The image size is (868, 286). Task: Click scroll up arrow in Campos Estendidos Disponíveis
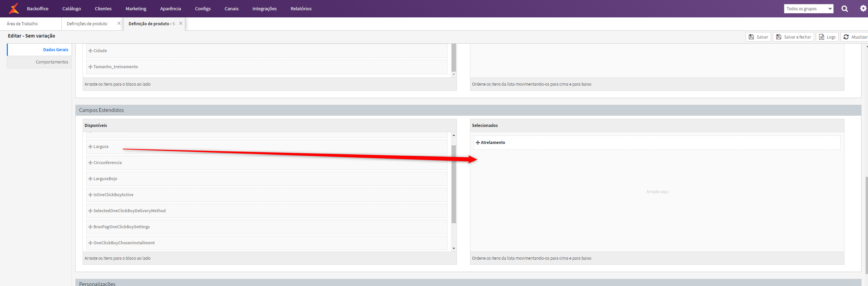click(x=454, y=135)
